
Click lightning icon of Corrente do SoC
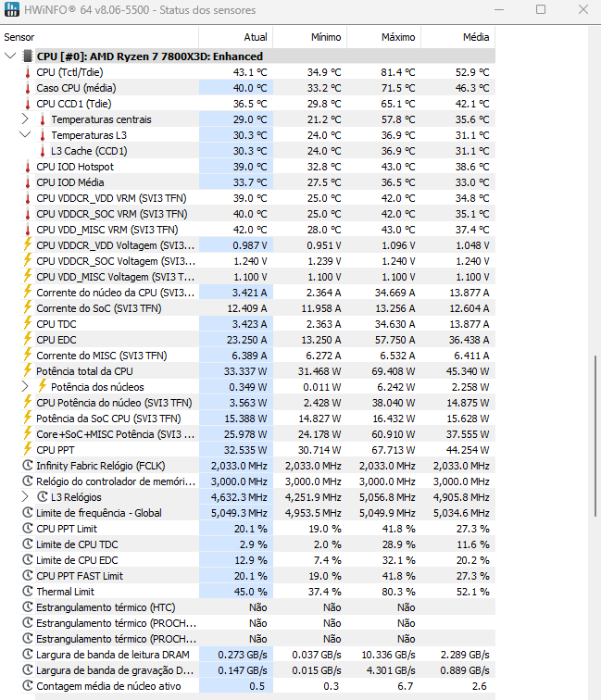(28, 307)
